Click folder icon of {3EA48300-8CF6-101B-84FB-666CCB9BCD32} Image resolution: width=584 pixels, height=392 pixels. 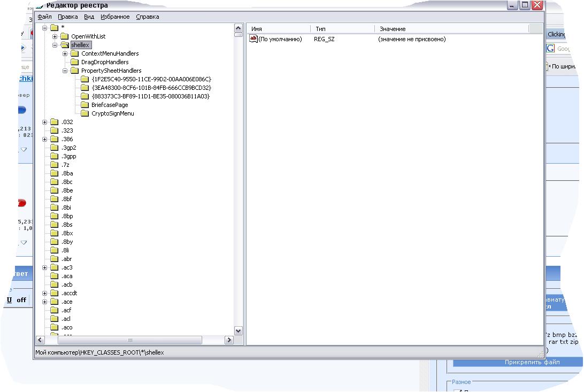[84, 88]
